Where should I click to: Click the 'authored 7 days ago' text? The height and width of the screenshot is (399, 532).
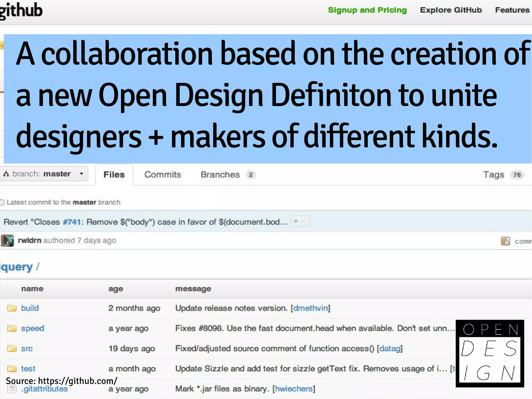pos(80,240)
